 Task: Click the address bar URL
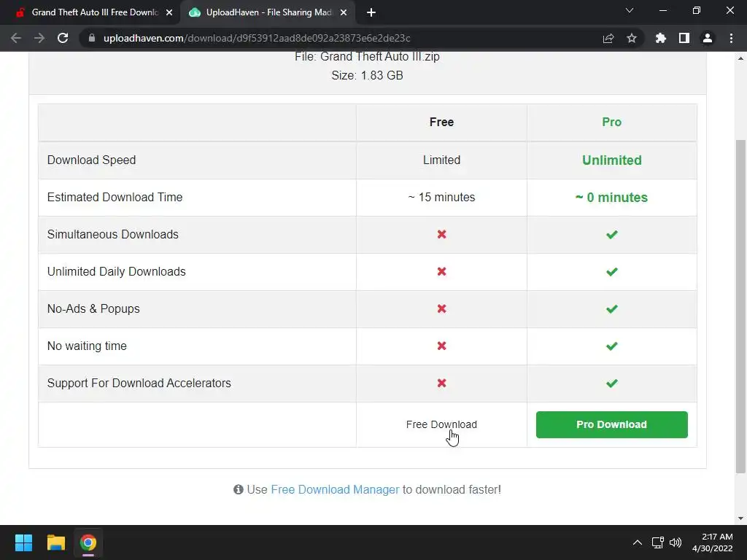tap(257, 38)
